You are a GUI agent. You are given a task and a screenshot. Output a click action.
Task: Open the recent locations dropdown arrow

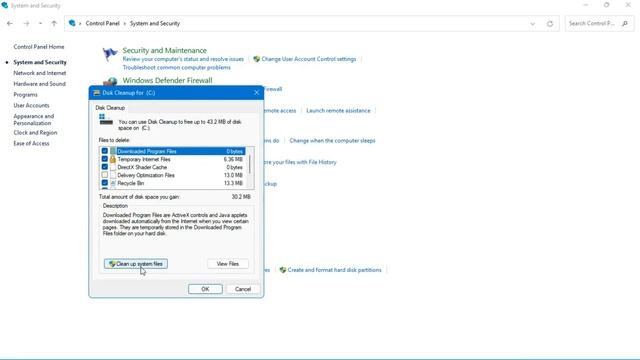point(40,24)
